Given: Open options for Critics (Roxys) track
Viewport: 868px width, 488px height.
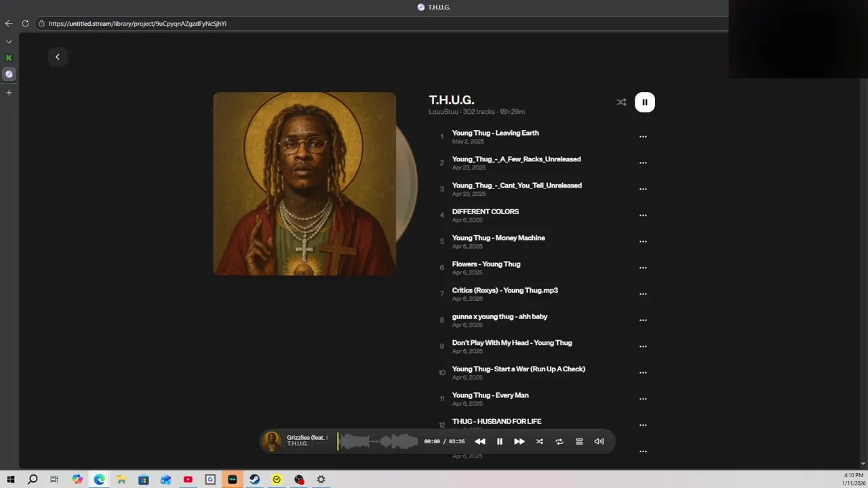Looking at the screenshot, I should coord(643,294).
